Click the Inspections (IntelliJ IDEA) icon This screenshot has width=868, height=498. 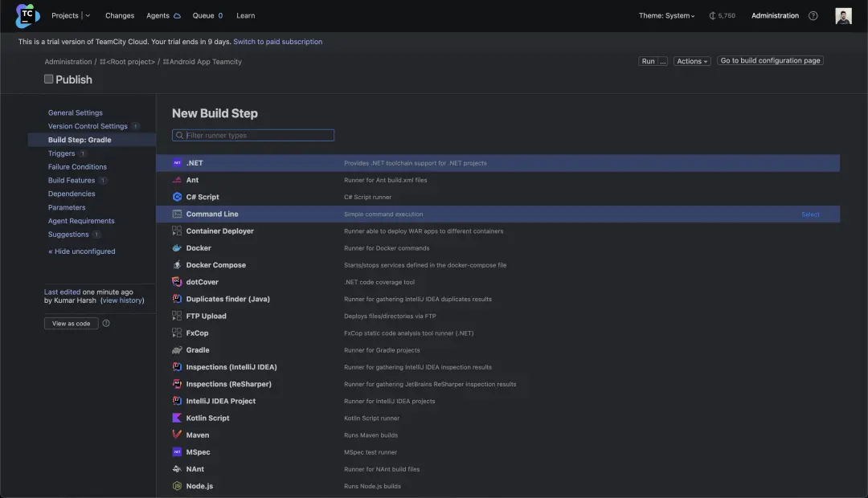[177, 367]
